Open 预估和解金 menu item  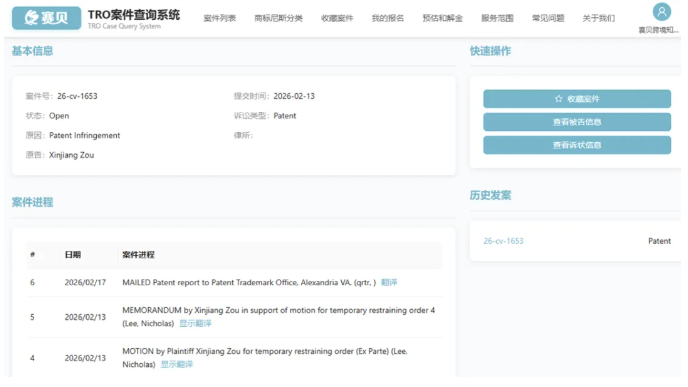coord(442,18)
